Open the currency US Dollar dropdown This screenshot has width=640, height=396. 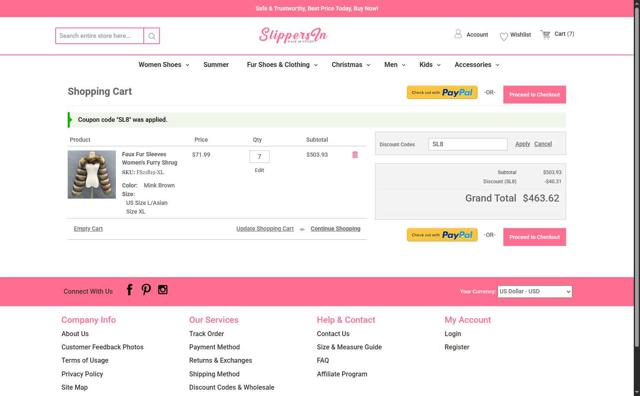tap(535, 291)
